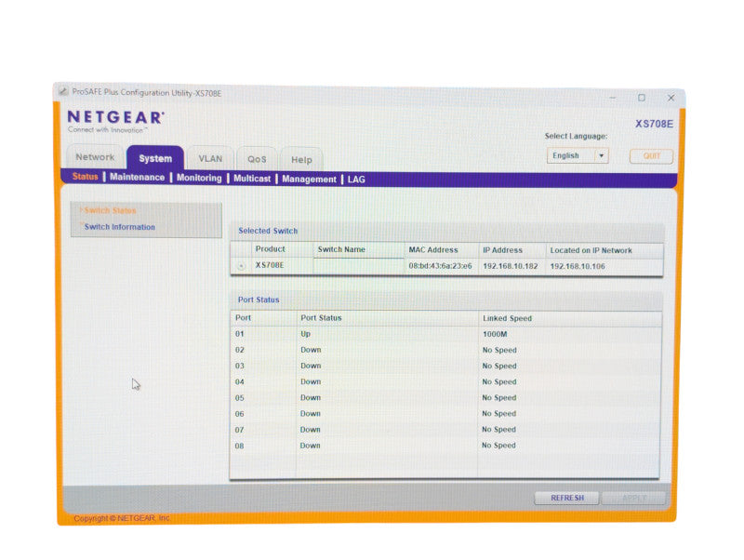Open the Monitoring submenu

pyautogui.click(x=199, y=178)
